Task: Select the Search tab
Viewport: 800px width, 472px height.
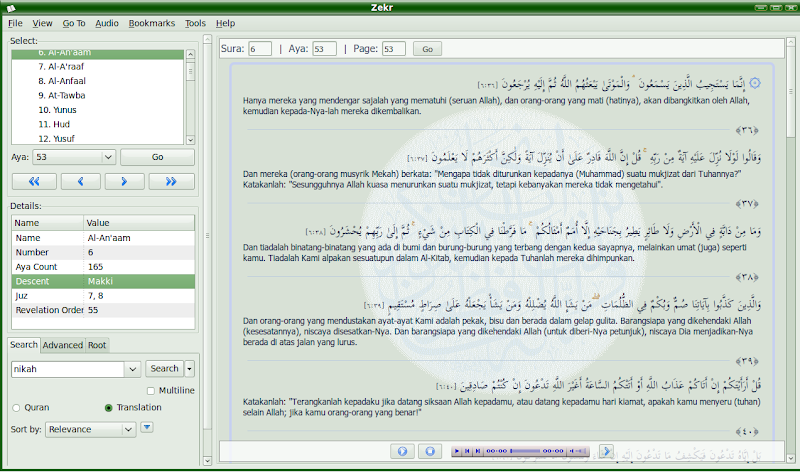Action: (24, 345)
